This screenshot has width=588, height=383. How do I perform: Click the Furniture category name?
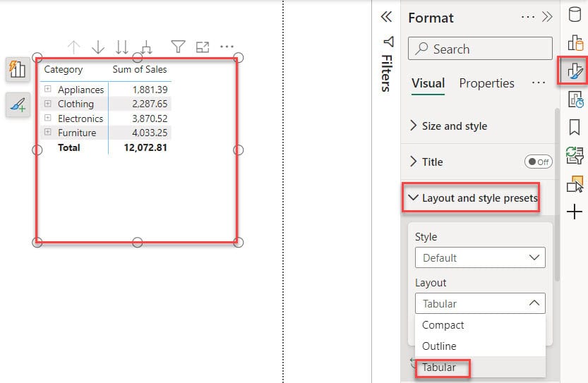coord(77,133)
